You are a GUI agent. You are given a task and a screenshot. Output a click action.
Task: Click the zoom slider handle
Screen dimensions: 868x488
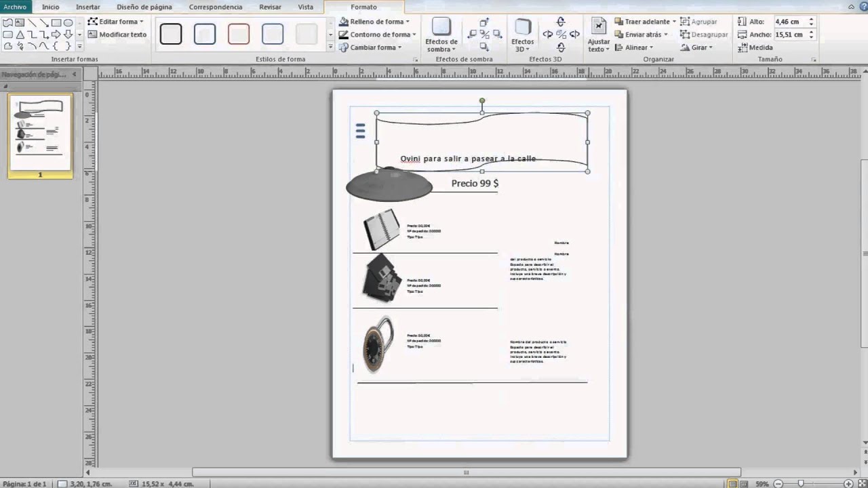(x=801, y=483)
